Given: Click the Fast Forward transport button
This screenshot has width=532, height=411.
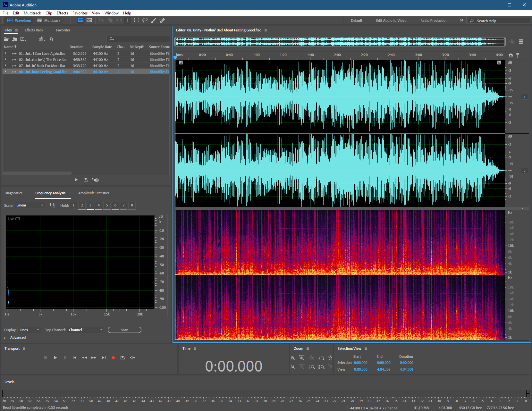Looking at the screenshot, I should point(94,357).
